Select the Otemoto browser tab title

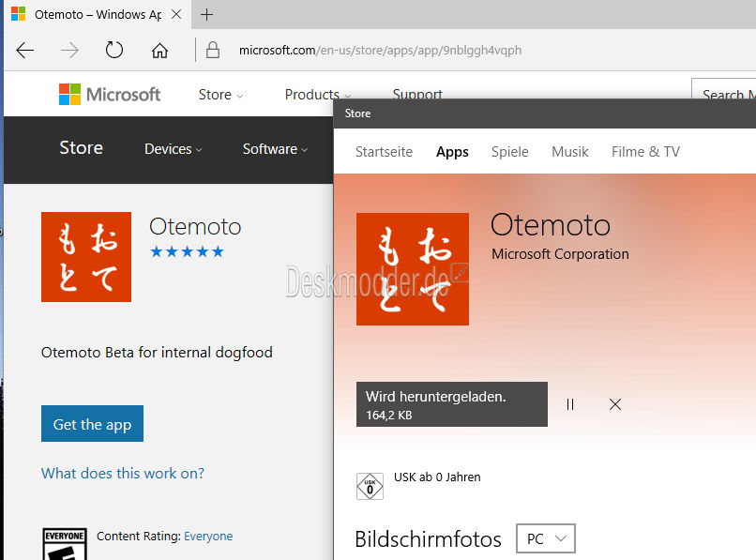[x=98, y=14]
